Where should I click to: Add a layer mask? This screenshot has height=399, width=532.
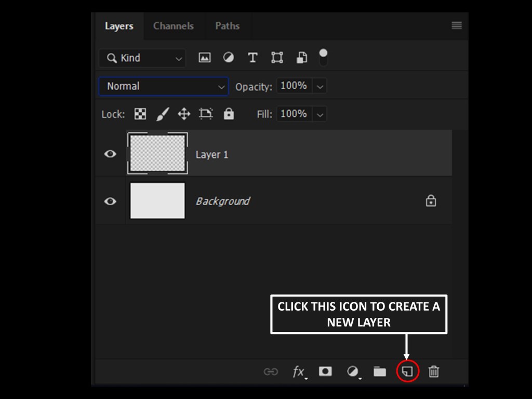point(325,371)
